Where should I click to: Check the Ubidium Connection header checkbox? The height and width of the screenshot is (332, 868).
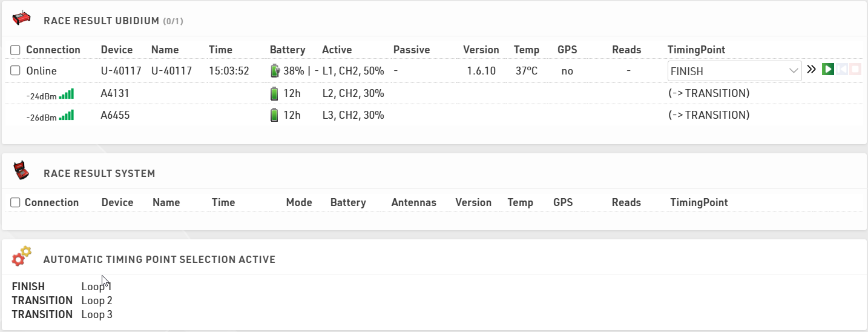tap(16, 50)
